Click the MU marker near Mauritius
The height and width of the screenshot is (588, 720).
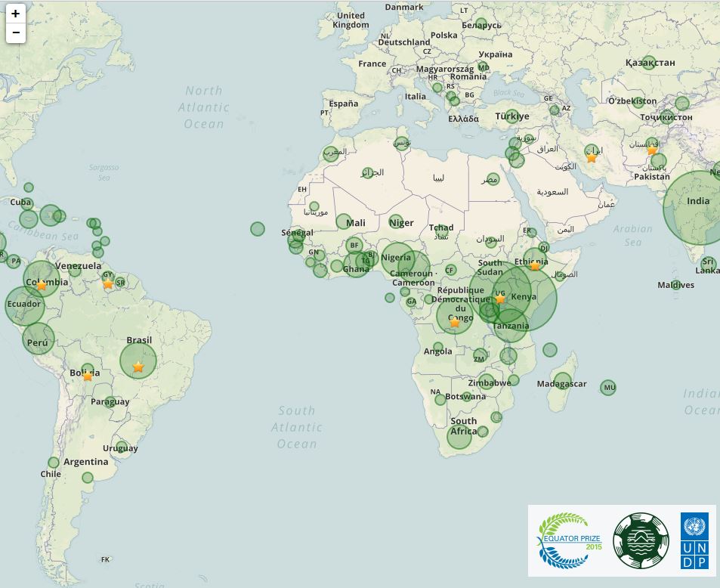608,387
